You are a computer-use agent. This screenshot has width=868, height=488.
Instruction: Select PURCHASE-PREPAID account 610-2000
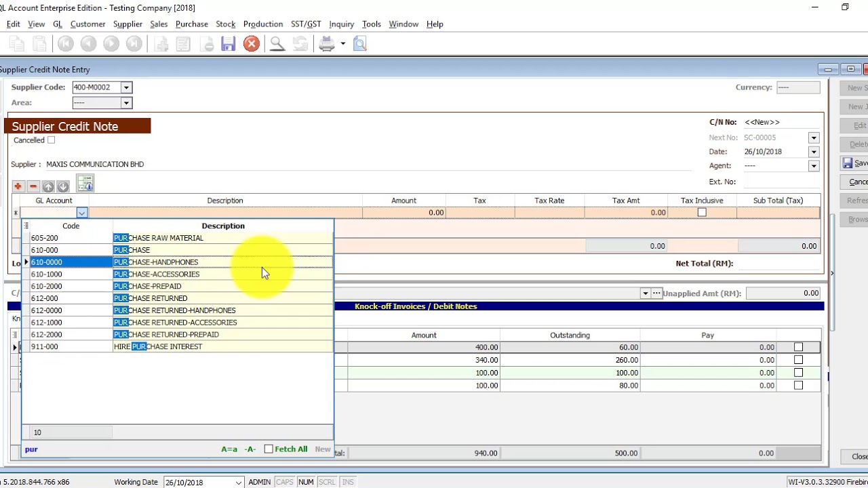point(178,286)
